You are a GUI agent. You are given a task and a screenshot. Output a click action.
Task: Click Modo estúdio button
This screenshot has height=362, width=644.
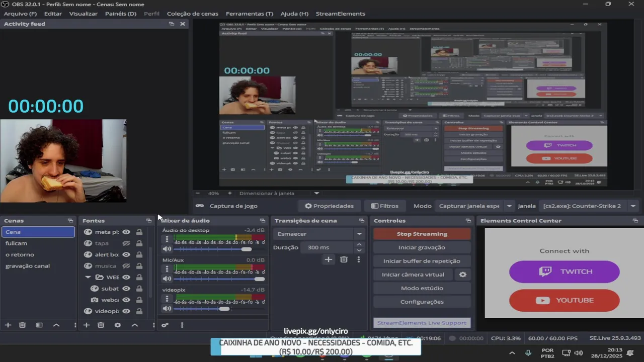[x=422, y=288]
